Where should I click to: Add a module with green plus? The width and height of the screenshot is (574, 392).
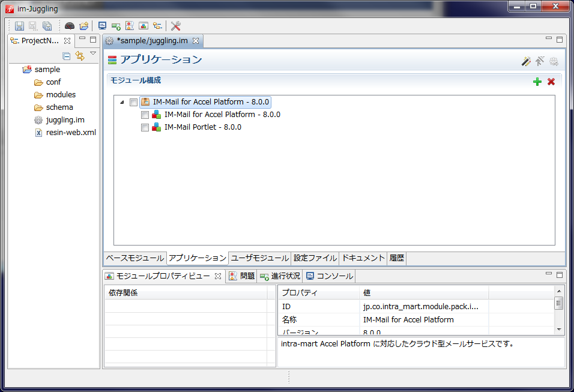(537, 82)
